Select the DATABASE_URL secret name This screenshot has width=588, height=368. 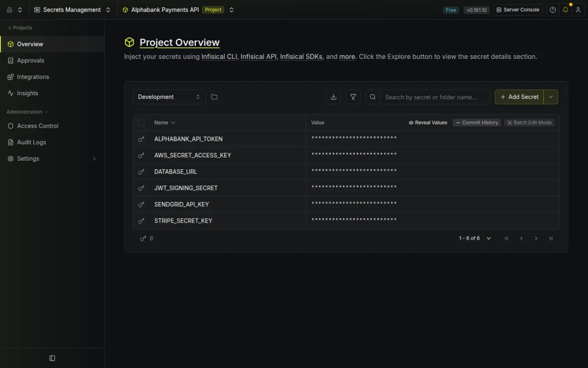point(175,172)
